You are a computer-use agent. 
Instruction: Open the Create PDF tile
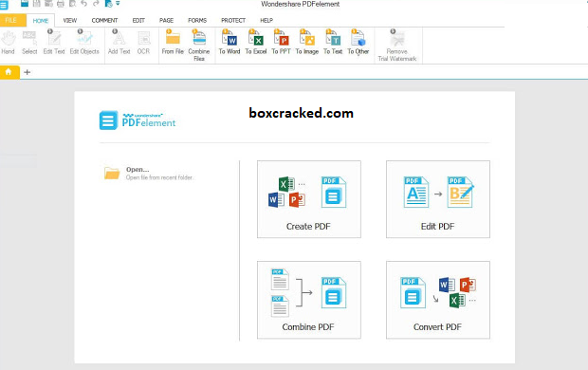pyautogui.click(x=309, y=199)
